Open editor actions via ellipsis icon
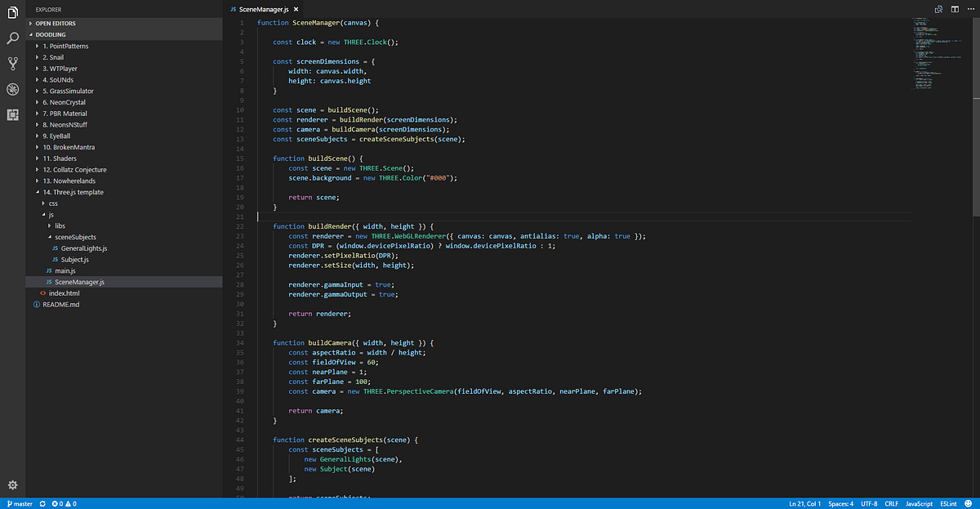 coord(970,9)
